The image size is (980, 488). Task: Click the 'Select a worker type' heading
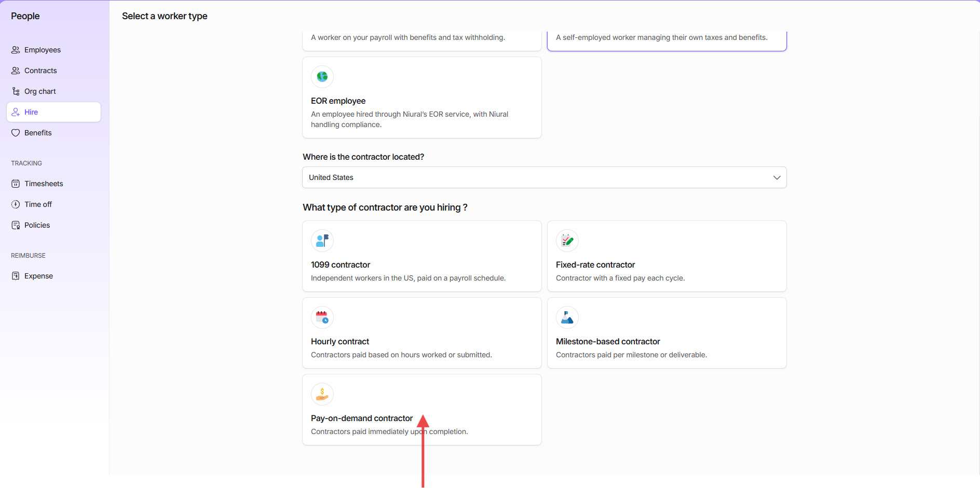coord(165,16)
